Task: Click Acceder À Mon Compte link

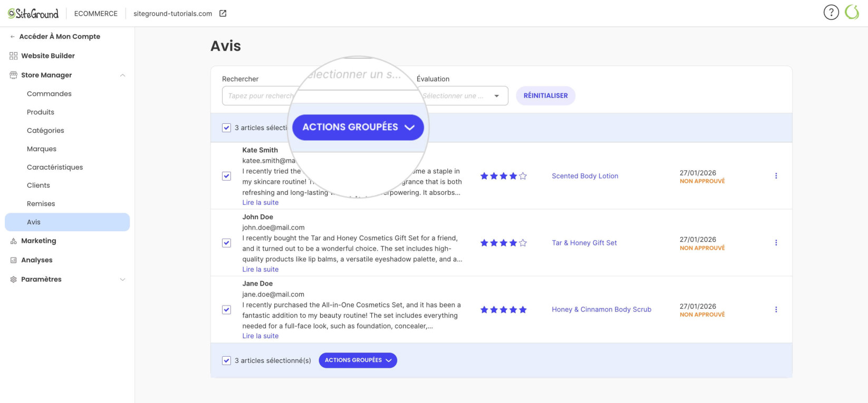Action: point(60,36)
